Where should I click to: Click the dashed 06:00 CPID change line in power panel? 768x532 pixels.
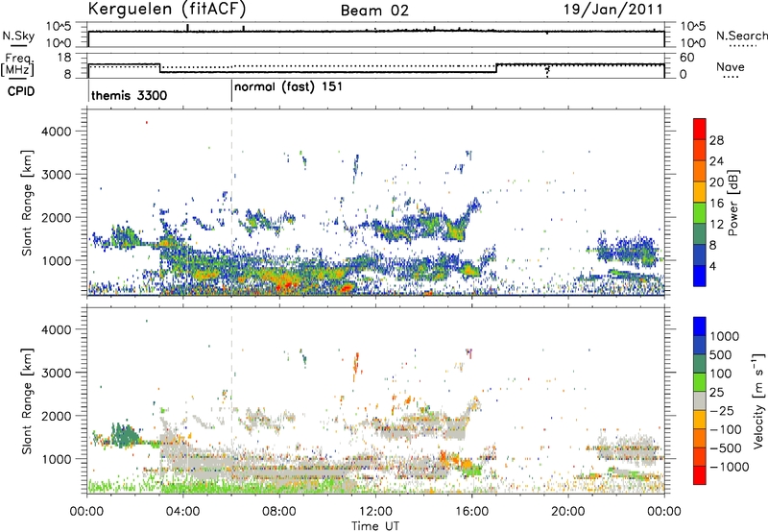coord(231,202)
